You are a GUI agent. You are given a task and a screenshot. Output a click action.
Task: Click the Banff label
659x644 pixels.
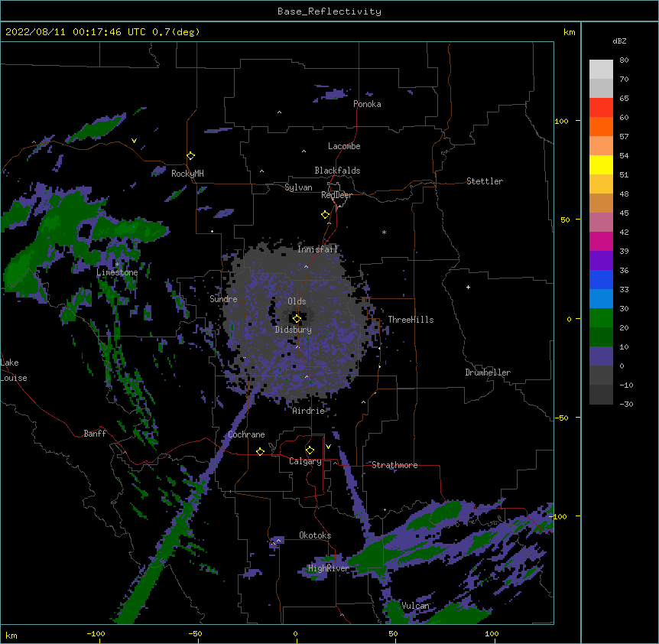coord(95,434)
